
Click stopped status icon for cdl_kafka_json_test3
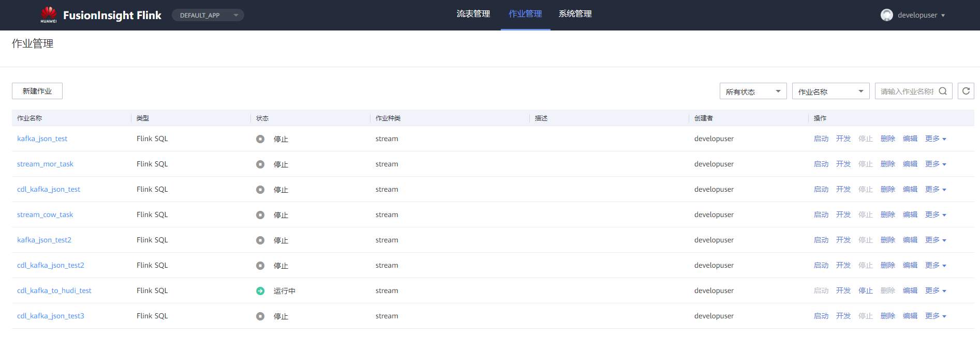point(260,316)
